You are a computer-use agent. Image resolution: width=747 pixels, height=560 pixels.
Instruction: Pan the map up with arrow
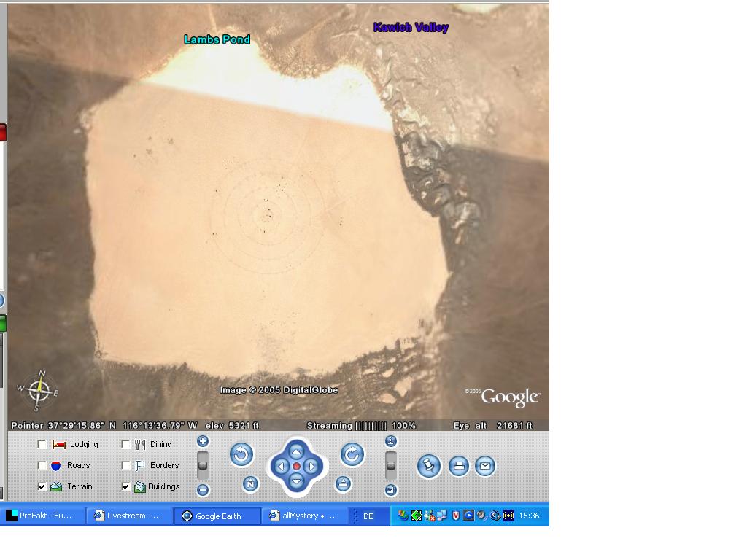tap(296, 452)
